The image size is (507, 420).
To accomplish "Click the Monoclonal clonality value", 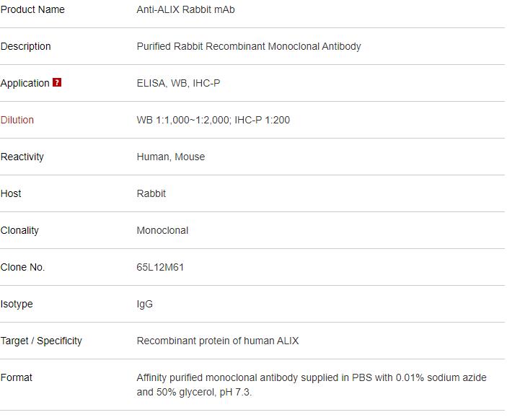I will [x=162, y=230].
